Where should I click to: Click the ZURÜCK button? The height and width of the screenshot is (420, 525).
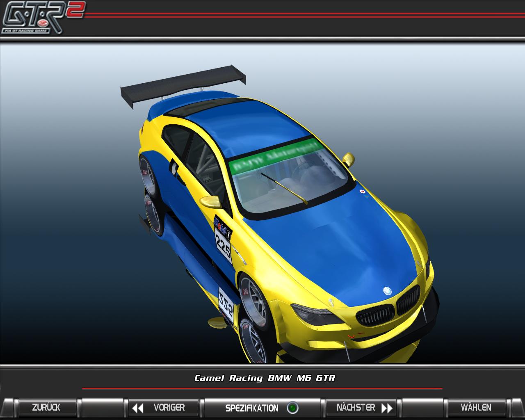[46, 407]
